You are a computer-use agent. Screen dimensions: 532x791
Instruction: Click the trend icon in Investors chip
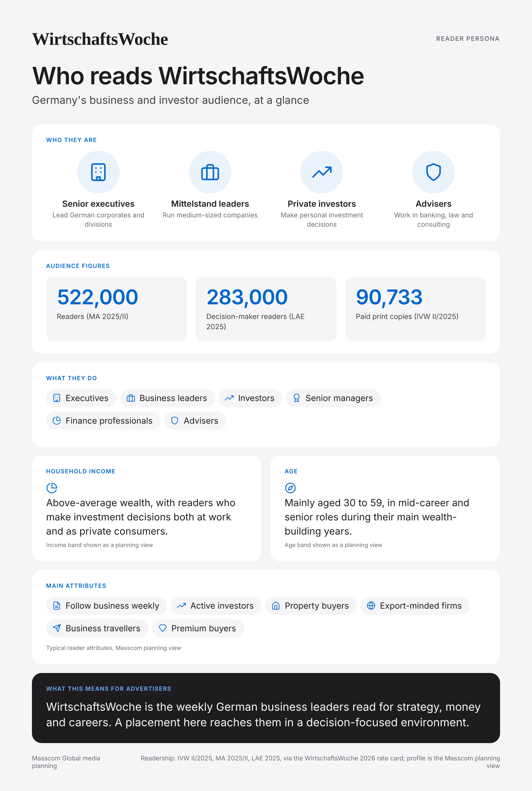[229, 398]
